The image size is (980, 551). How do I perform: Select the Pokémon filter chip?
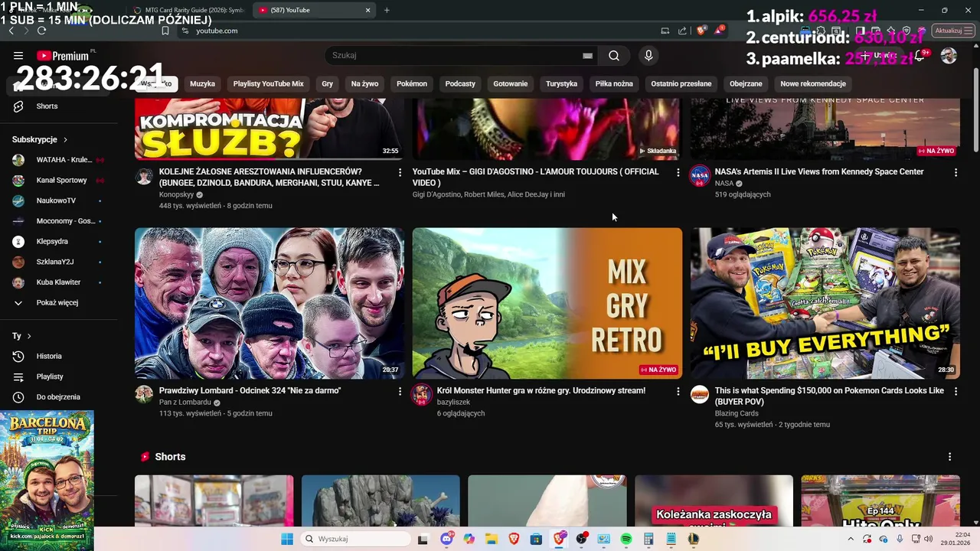pyautogui.click(x=412, y=83)
